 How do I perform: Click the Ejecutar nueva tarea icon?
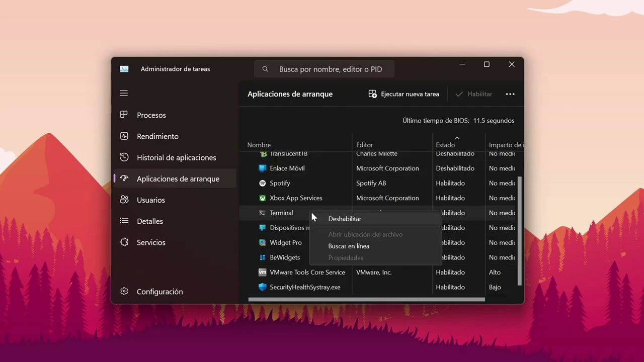coord(372,94)
